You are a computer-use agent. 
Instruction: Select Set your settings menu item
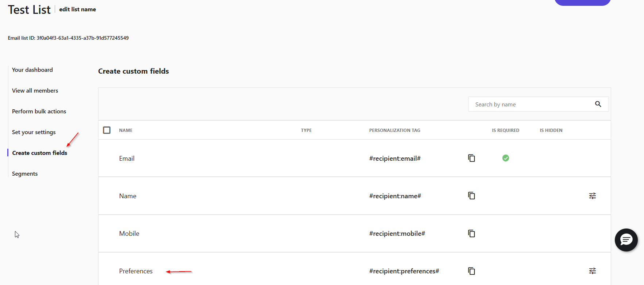point(34,132)
